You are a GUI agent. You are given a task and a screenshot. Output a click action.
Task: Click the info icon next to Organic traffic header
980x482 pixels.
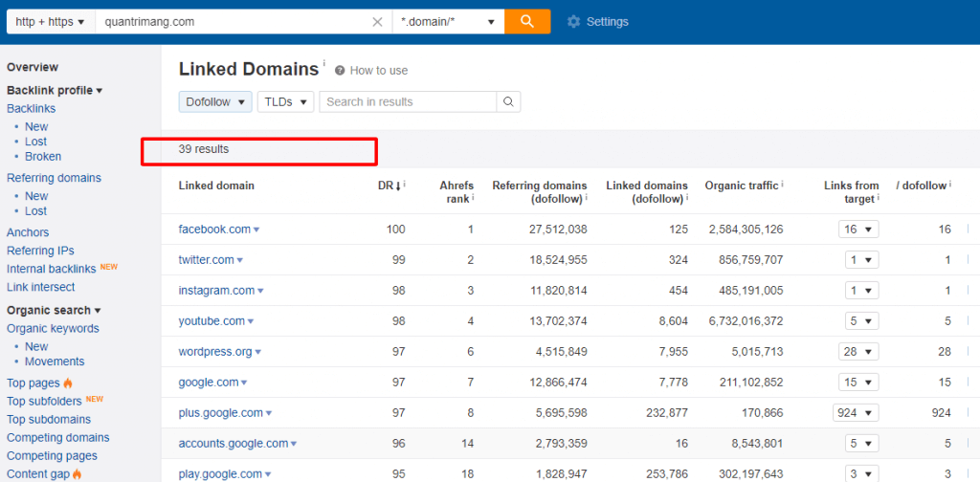[x=783, y=185]
